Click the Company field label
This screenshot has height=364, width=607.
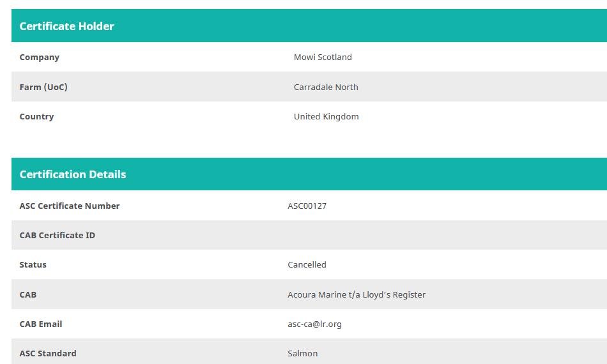(x=39, y=57)
